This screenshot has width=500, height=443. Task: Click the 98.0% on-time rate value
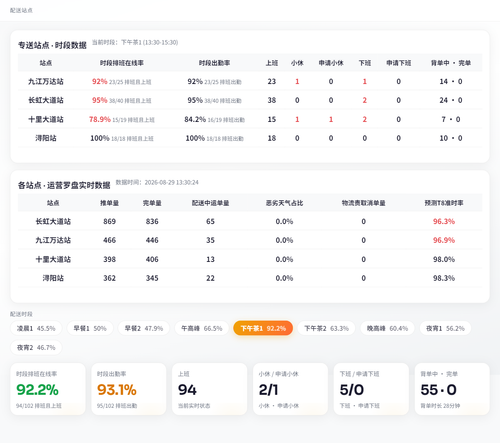coord(444,259)
